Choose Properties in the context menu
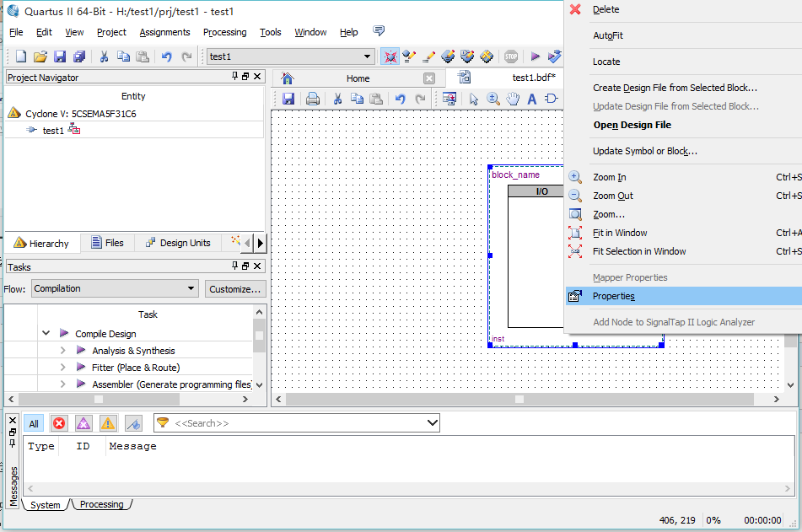 pos(684,296)
